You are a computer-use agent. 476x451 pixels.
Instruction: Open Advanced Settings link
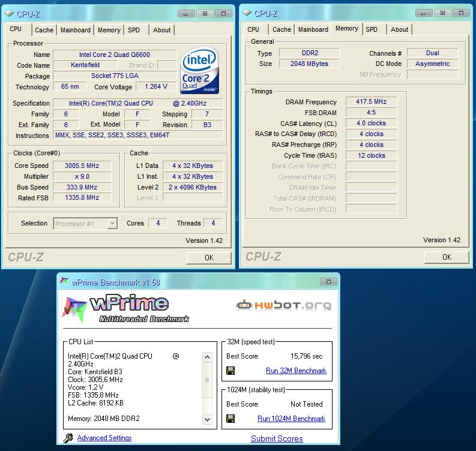[104, 438]
